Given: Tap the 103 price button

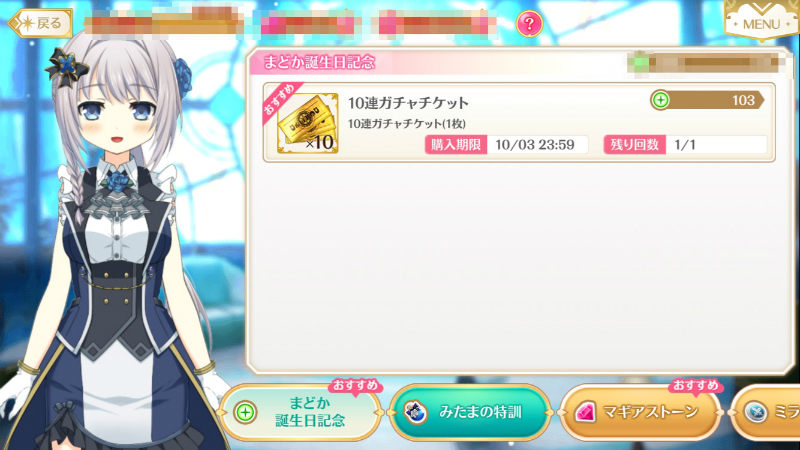Looking at the screenshot, I should click(x=707, y=100).
